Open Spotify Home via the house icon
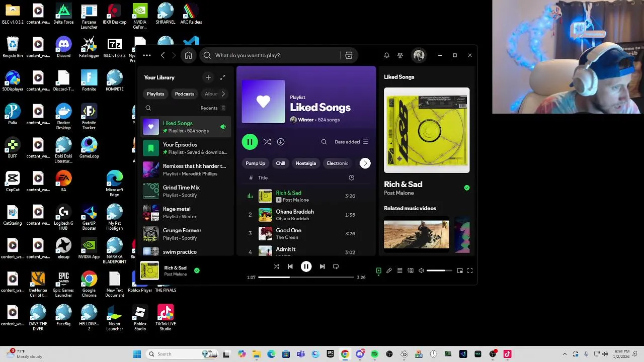Image resolution: width=644 pixels, height=362 pixels. tap(188, 55)
